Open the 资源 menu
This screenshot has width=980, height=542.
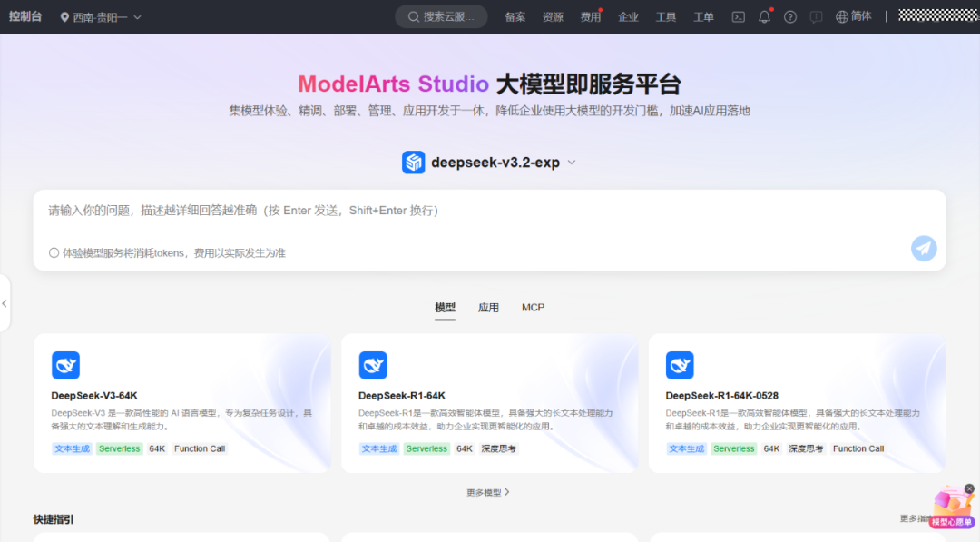553,17
